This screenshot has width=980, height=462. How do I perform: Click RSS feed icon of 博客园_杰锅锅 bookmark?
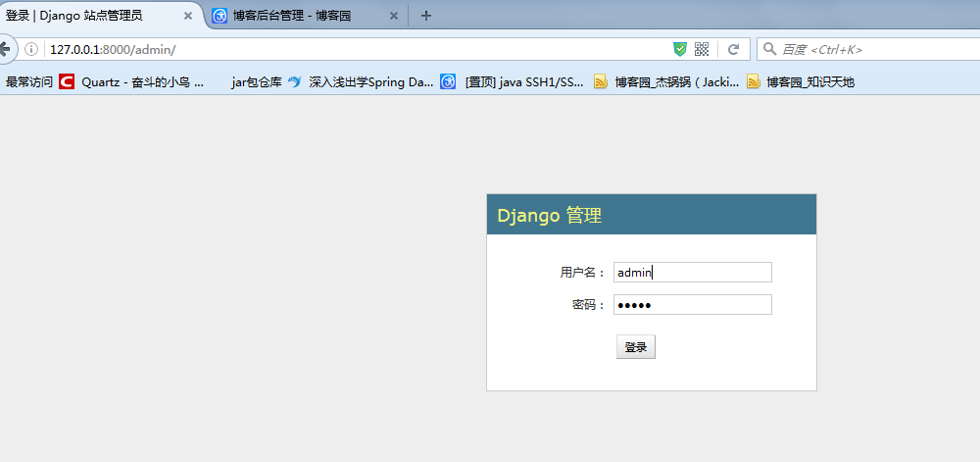[x=600, y=81]
